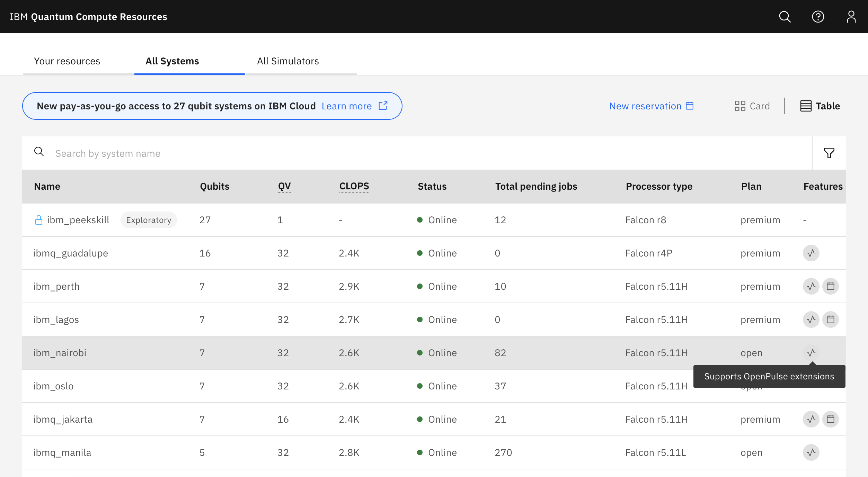Image resolution: width=868 pixels, height=477 pixels.
Task: Click Falcon r8 processor type cell
Action: pos(646,220)
